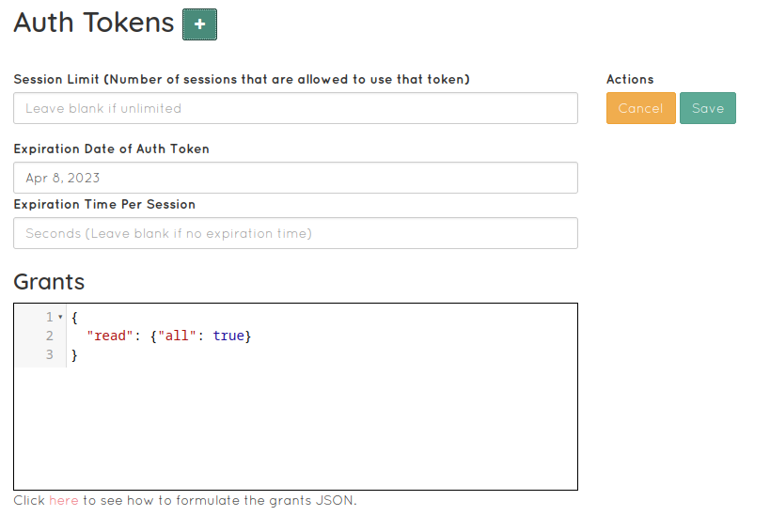Select line number 1 in editor gutter
The width and height of the screenshot is (770, 532).
click(50, 317)
